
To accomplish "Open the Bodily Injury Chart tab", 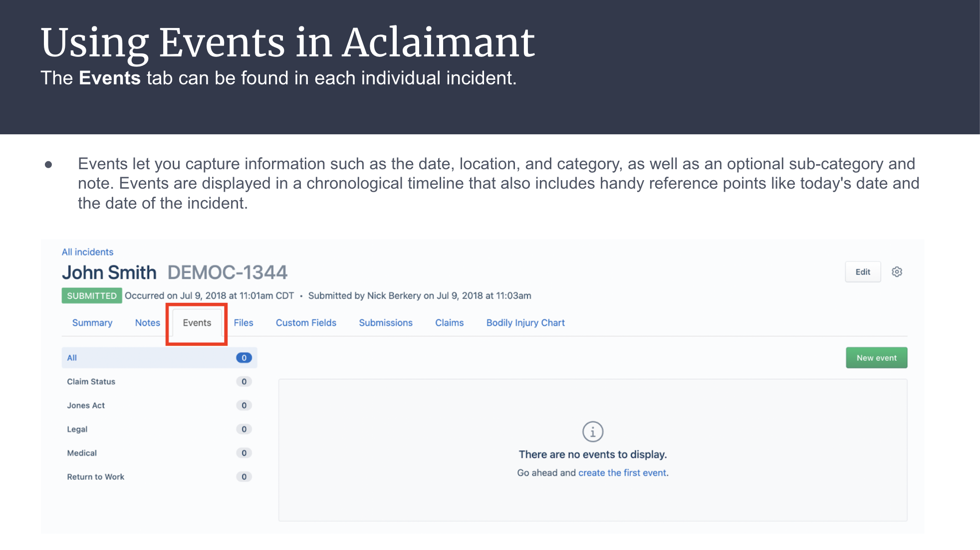I will [525, 323].
